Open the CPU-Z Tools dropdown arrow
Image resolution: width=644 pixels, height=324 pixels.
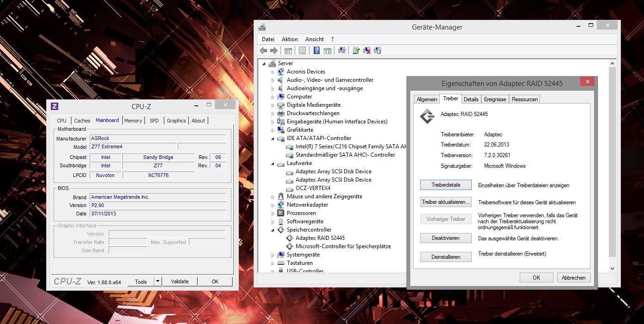pos(158,281)
